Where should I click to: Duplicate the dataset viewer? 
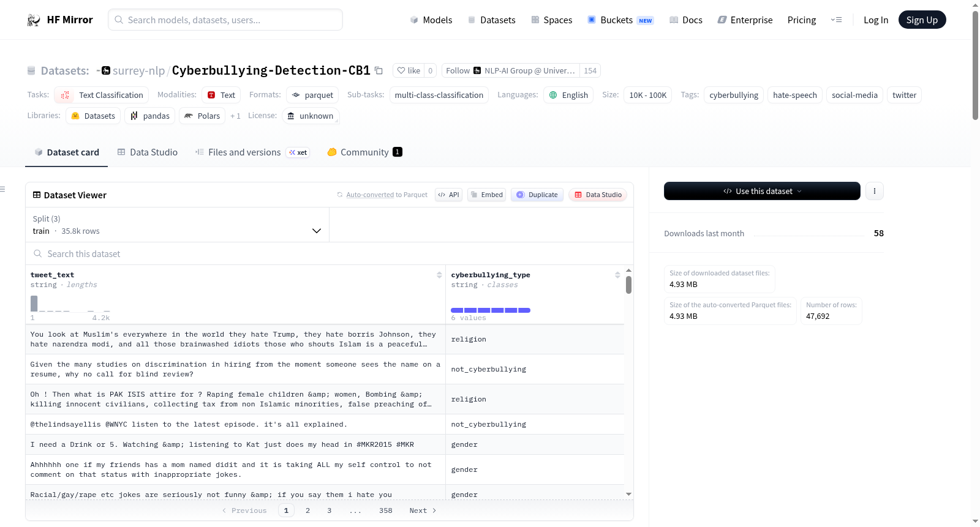537,195
